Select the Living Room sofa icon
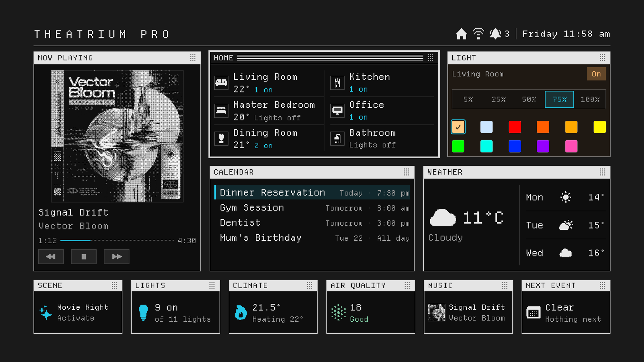 (x=221, y=83)
